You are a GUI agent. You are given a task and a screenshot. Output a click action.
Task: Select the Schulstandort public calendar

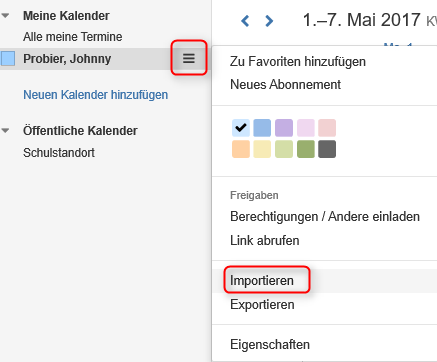pyautogui.click(x=59, y=153)
